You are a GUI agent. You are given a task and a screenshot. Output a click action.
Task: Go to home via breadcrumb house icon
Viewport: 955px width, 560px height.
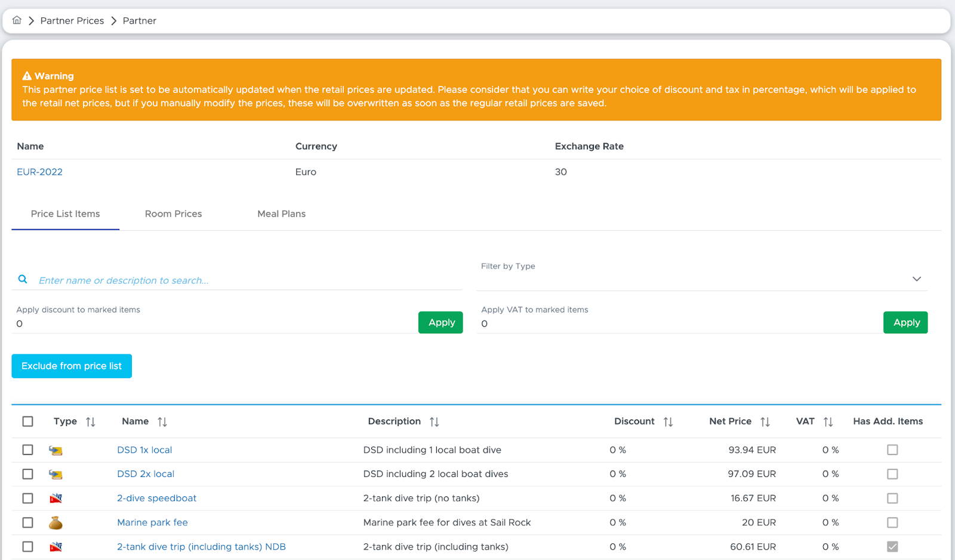point(17,20)
